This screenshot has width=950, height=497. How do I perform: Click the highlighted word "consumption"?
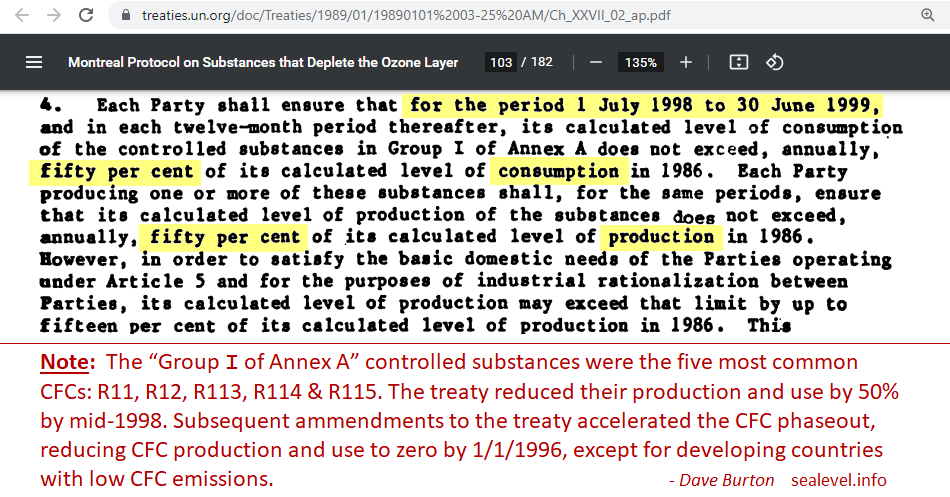tap(564, 171)
